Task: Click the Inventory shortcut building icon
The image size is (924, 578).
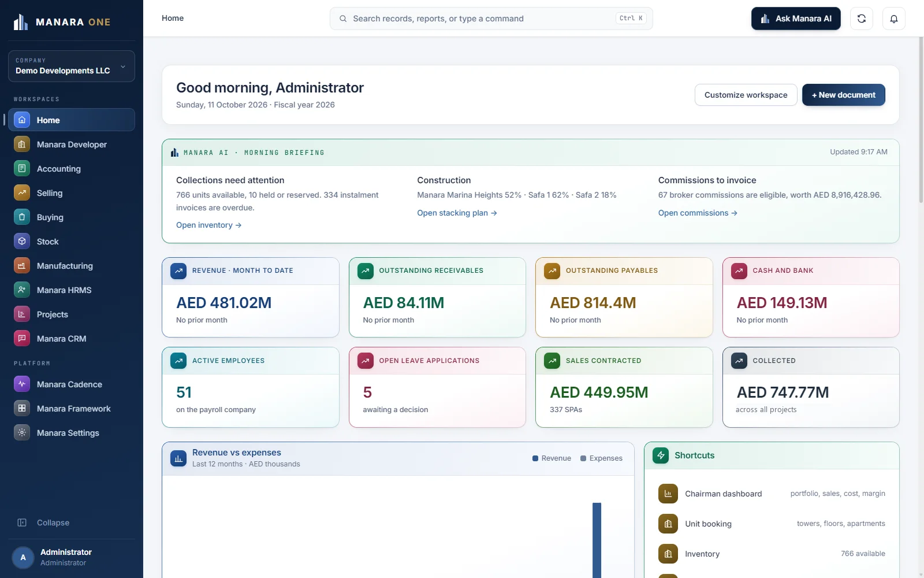Action: 668,554
